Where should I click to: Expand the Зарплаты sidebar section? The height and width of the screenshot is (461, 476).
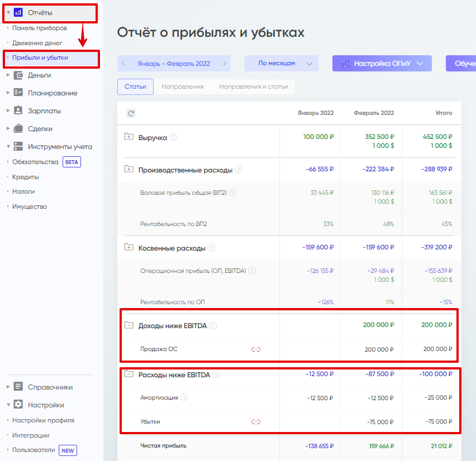[8, 111]
